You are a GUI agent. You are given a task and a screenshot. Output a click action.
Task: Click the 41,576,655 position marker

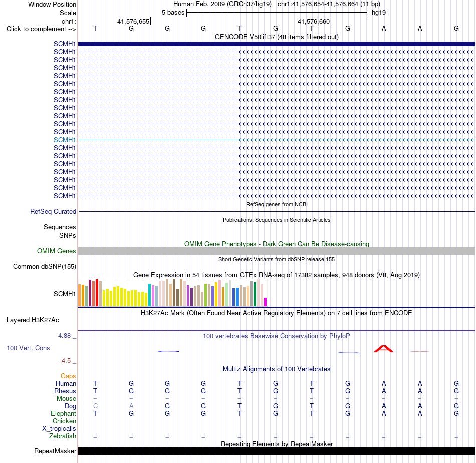coord(134,21)
